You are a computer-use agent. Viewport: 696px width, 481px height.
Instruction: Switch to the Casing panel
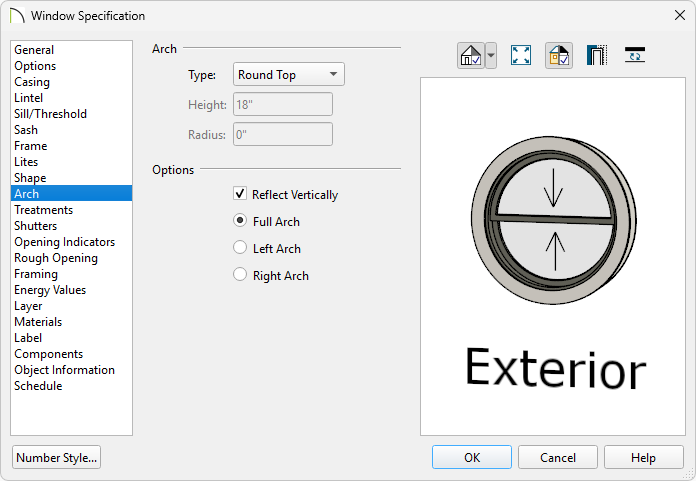click(x=71, y=82)
